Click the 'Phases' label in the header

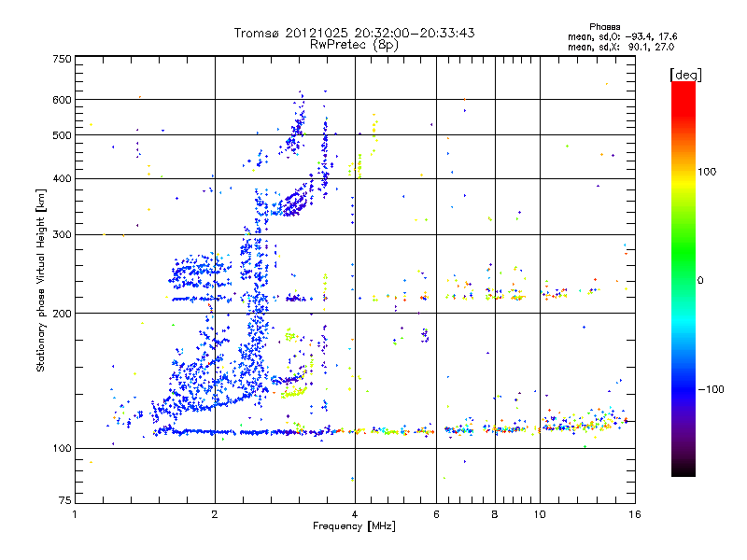(x=604, y=27)
